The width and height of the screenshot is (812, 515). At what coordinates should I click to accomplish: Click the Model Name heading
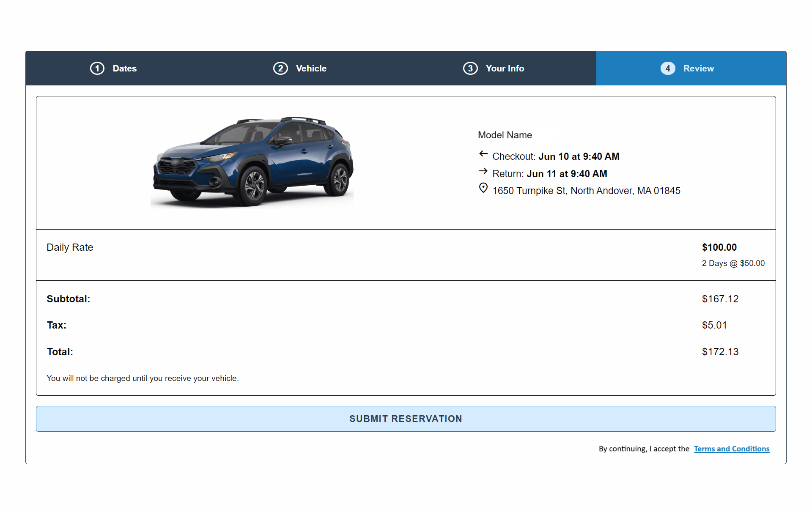(x=505, y=135)
